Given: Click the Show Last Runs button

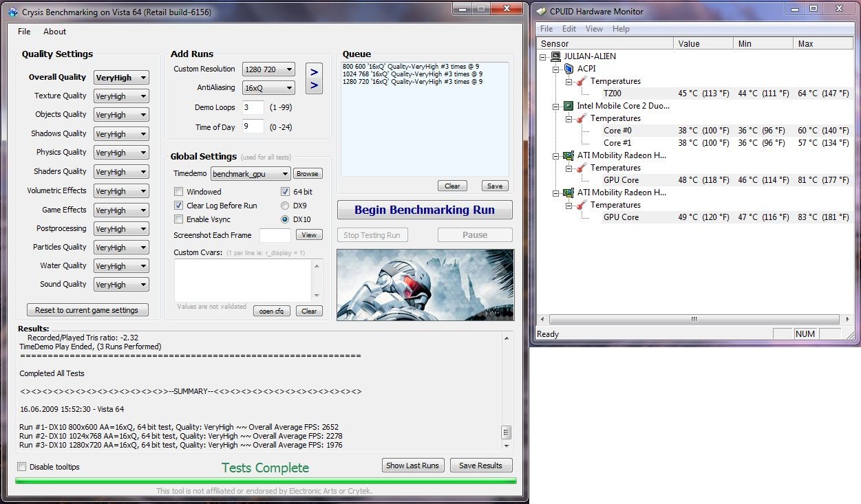Looking at the screenshot, I should pyautogui.click(x=412, y=465).
